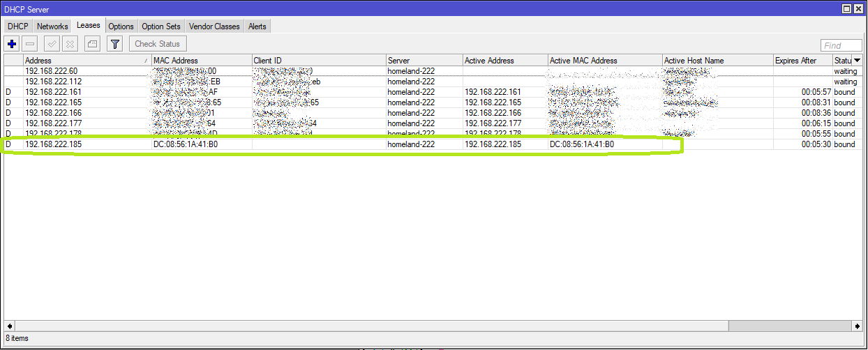The height and width of the screenshot is (350, 868).
Task: Click the horizontal scrollbar left arrow
Action: click(10, 326)
